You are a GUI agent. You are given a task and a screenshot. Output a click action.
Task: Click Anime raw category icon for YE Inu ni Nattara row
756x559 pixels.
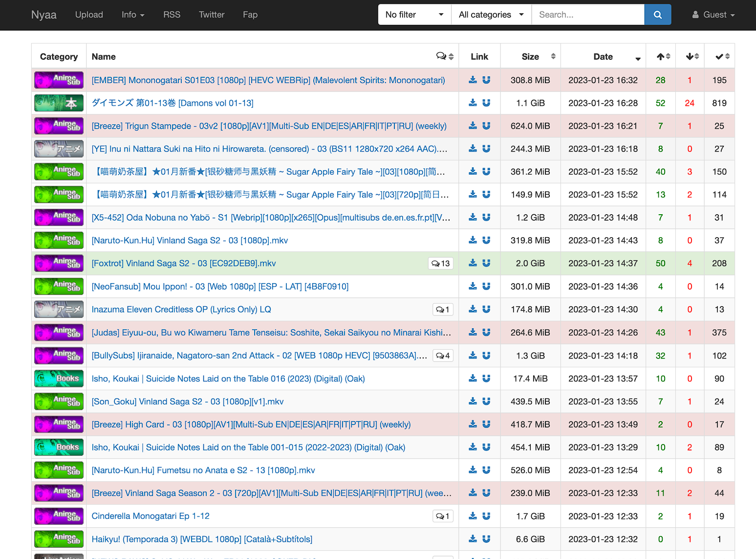click(59, 149)
